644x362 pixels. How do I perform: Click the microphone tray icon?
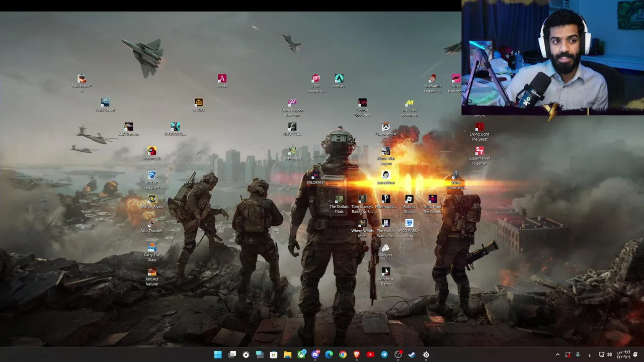(578, 354)
